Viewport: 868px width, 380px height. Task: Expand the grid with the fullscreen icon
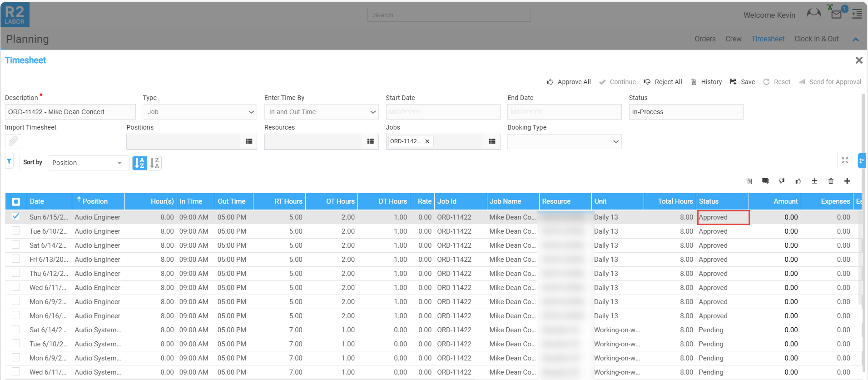pyautogui.click(x=845, y=160)
